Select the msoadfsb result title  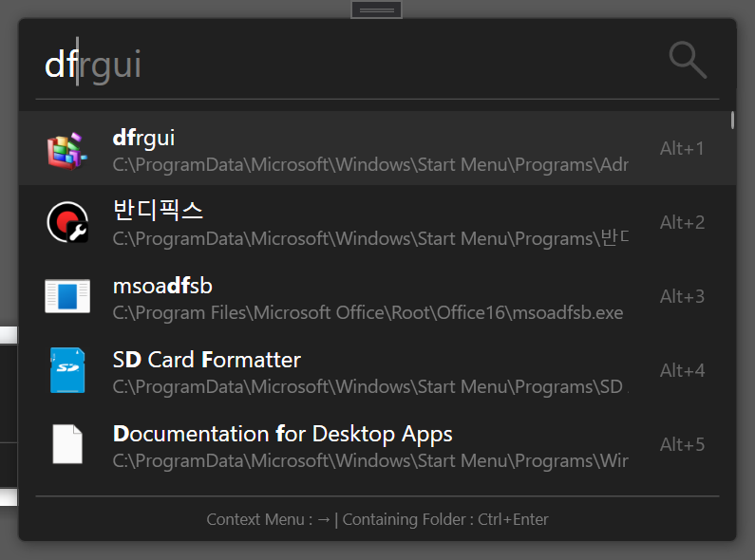162,286
